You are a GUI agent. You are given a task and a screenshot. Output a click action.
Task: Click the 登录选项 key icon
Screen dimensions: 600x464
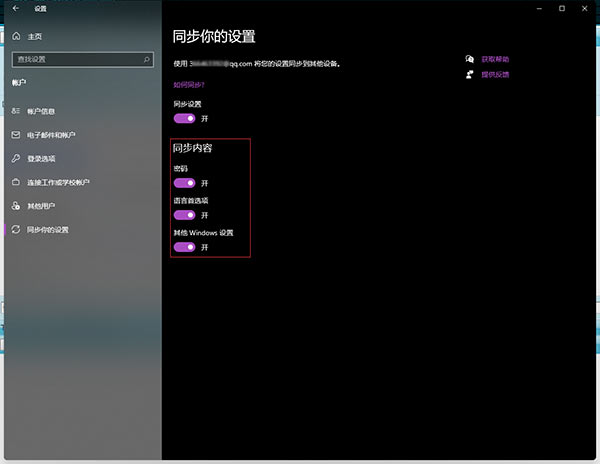pyautogui.click(x=16, y=158)
